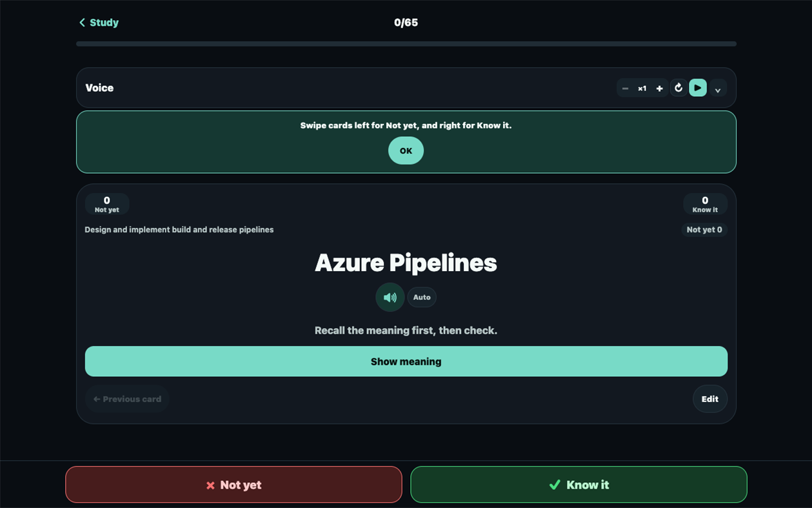Open Edit for this card
This screenshot has height=508, width=812.
coord(710,399)
